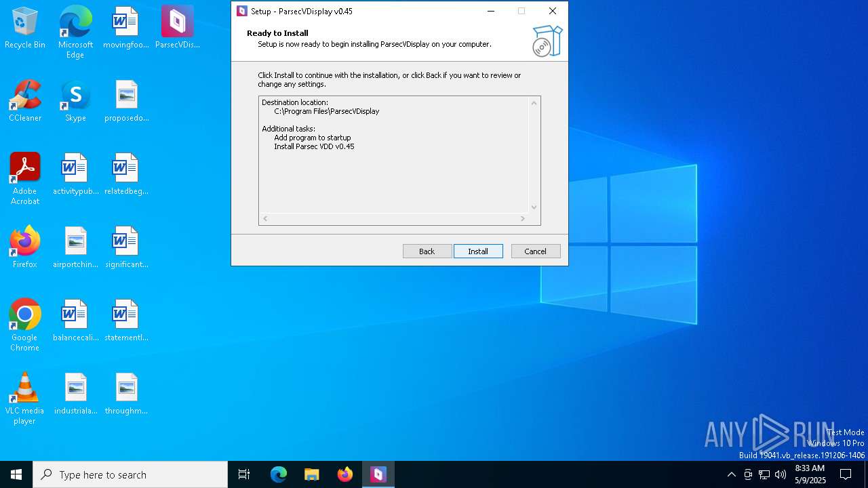Cancel the ParsecVDisplay setup
Viewport: 868px width, 488px height.
(536, 251)
